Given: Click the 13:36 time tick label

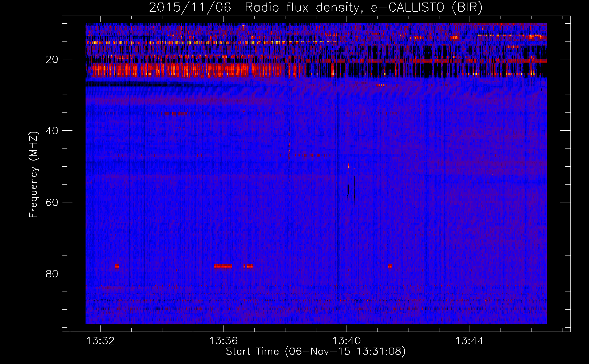Looking at the screenshot, I should click(224, 341).
